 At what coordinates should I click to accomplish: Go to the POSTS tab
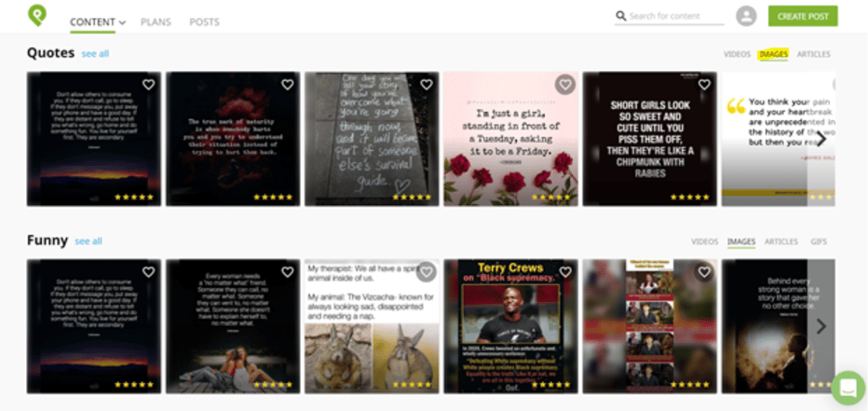[204, 21]
